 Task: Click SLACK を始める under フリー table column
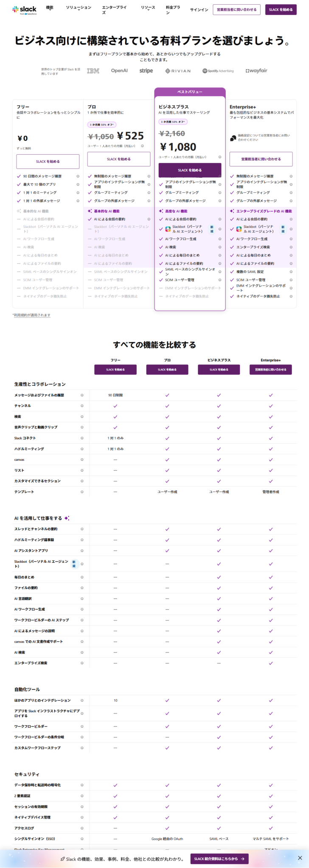[115, 370]
